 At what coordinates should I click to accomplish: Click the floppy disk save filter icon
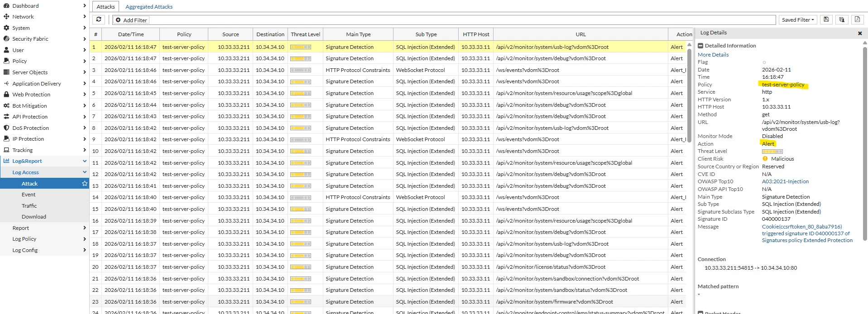click(x=826, y=20)
